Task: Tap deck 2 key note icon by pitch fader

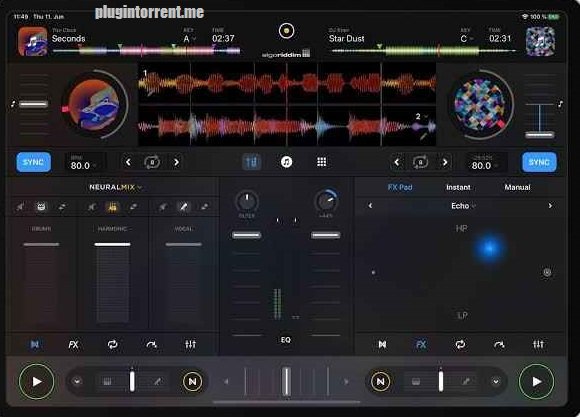Action: 561,104
